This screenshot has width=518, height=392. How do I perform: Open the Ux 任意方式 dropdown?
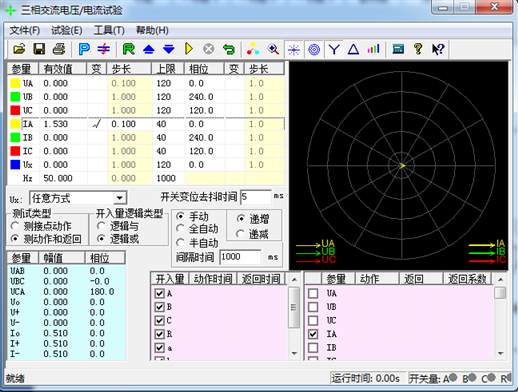[119, 198]
